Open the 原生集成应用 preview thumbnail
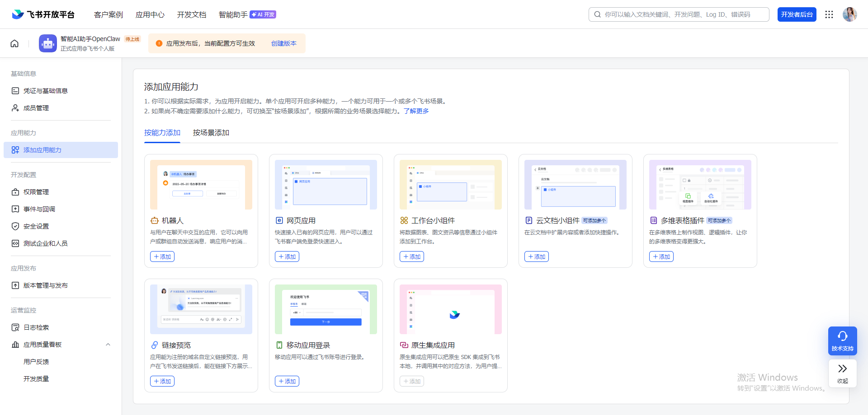The width and height of the screenshot is (868, 415). (x=451, y=309)
